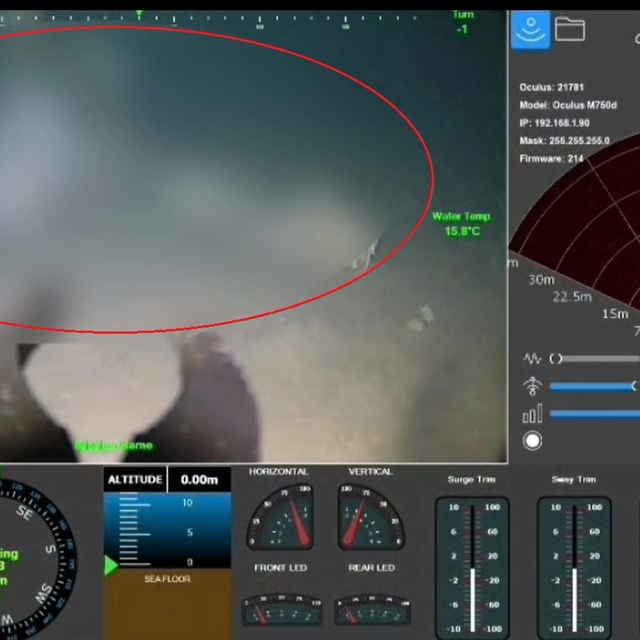Click the Front LED gauge

coord(279,607)
